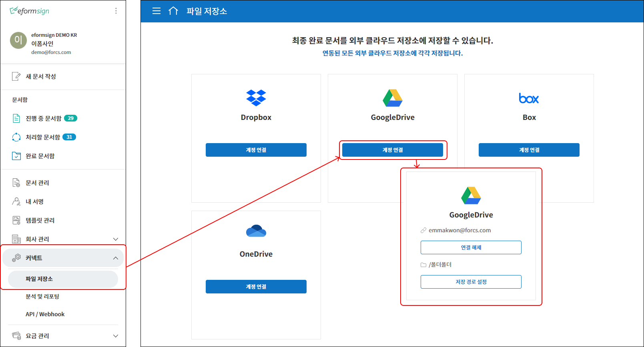
Task: Click the 문서함 section heading
Action: tap(20, 100)
